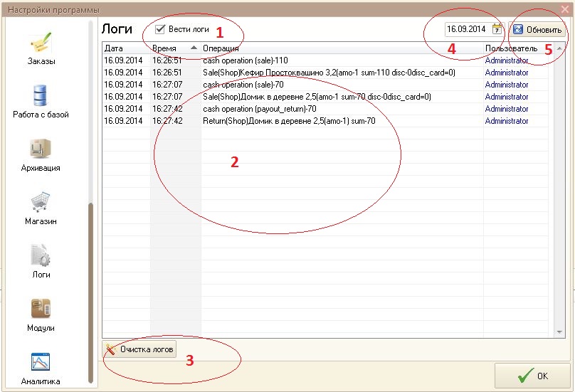Click the broom icon on Очистка логов
Viewport: 575px width, 392px height.
tap(110, 349)
